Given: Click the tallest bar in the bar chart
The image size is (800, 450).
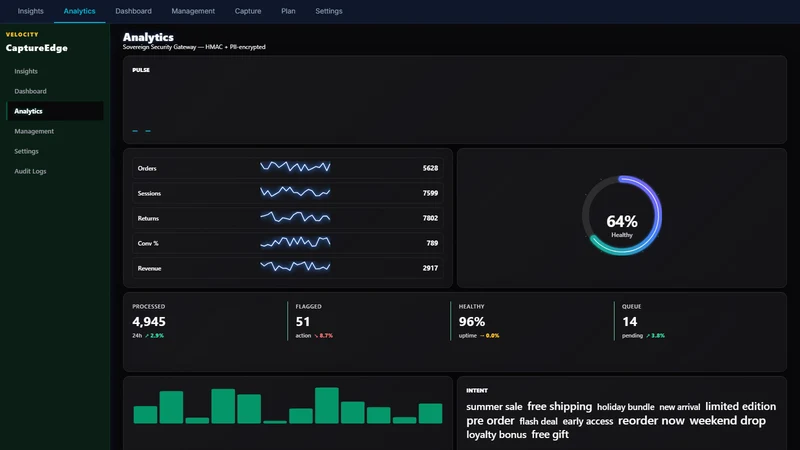Looking at the screenshot, I should click(327, 406).
